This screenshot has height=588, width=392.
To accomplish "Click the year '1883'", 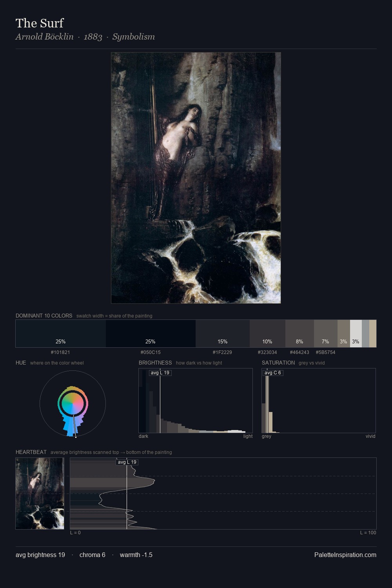I will tap(93, 37).
